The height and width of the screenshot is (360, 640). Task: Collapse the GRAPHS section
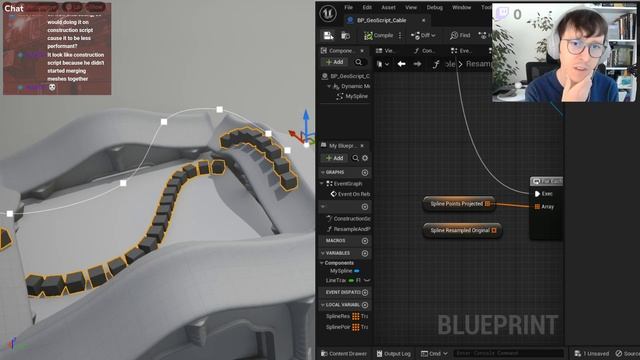click(322, 172)
